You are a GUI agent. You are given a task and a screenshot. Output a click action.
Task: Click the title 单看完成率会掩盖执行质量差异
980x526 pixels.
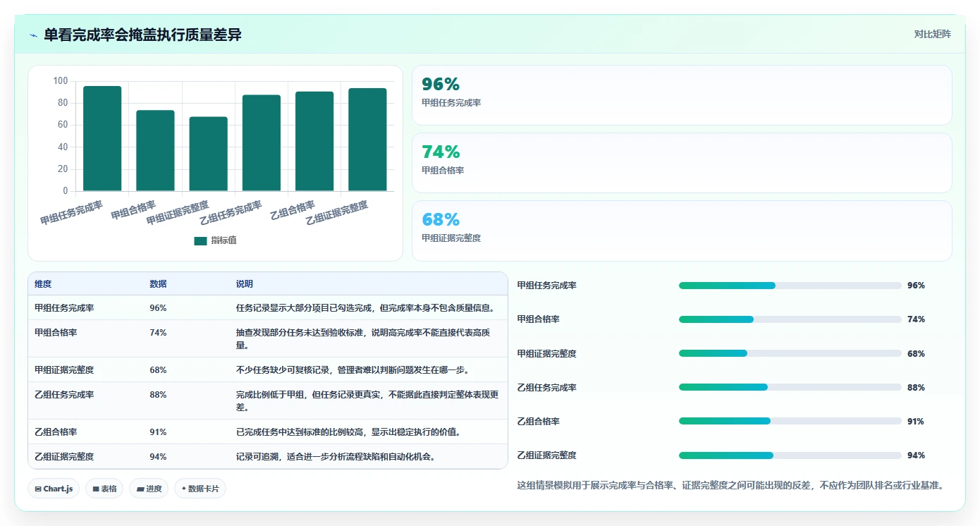click(142, 35)
